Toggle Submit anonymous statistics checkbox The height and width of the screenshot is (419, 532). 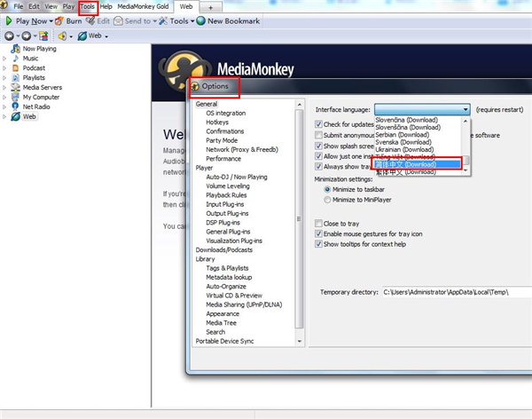click(x=318, y=135)
